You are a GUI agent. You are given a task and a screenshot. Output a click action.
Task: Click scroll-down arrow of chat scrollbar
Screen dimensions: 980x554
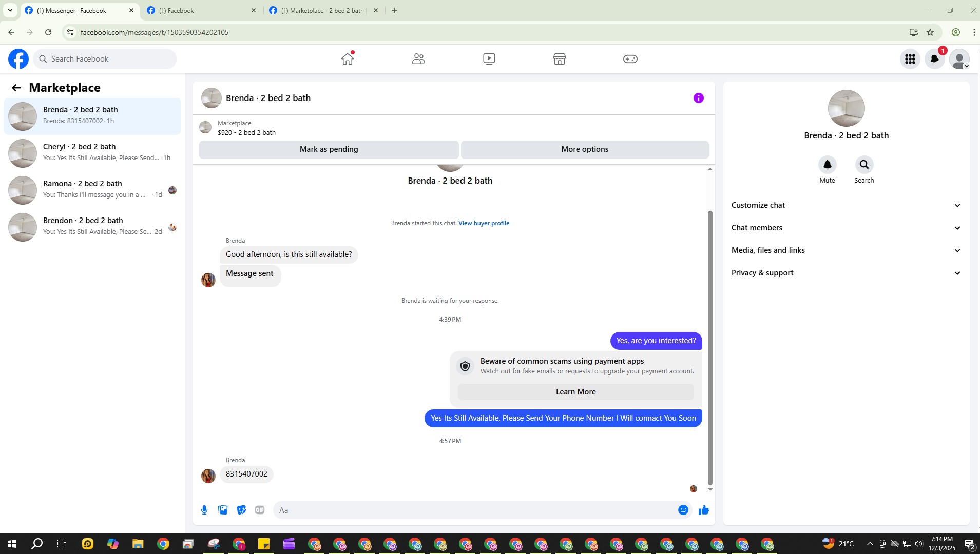click(x=710, y=490)
